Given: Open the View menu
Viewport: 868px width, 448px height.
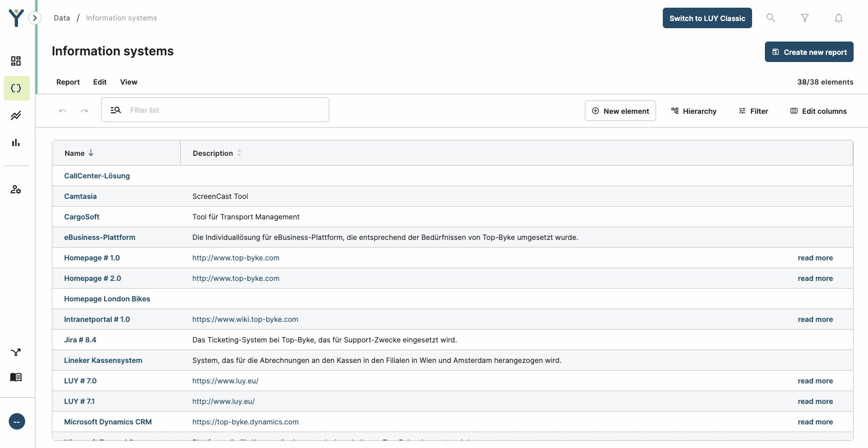Looking at the screenshot, I should click(x=129, y=82).
